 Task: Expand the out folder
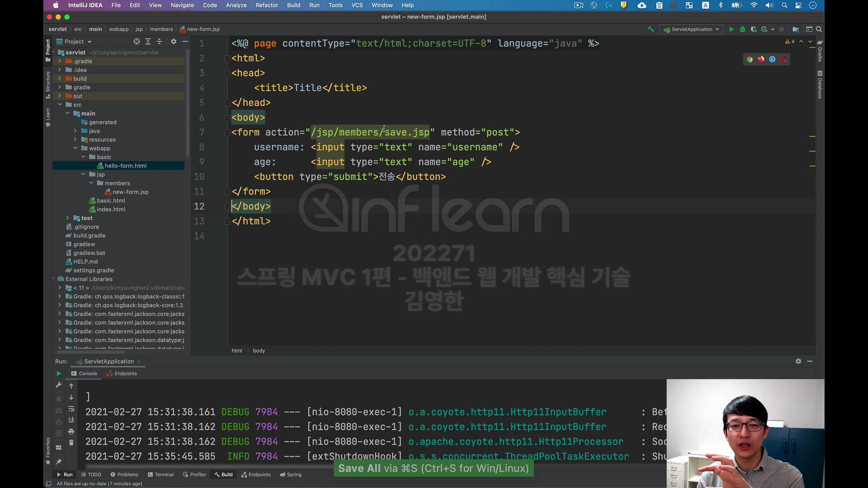[x=59, y=96]
